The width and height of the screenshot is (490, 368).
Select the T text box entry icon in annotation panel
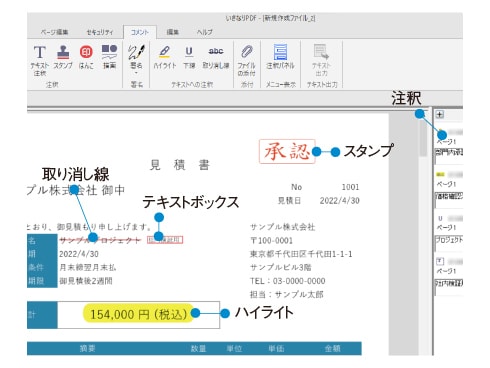(x=440, y=261)
